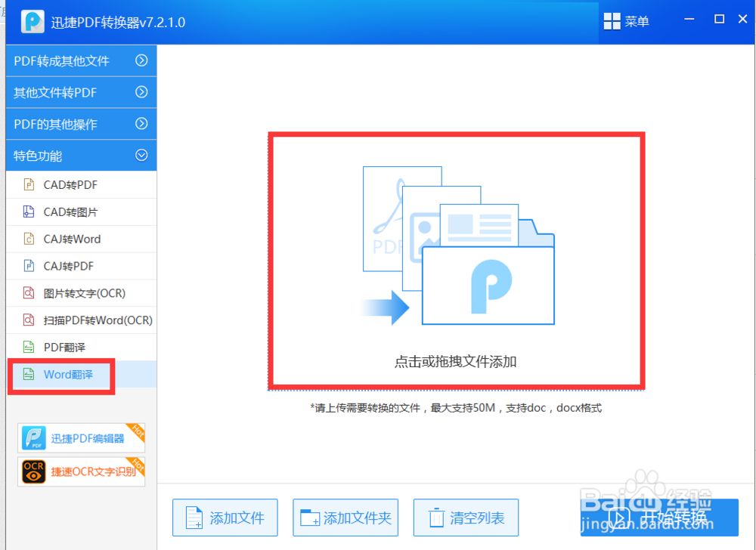Screen dimensions: 756x550
Task: Open the 菜单 grid icon
Action: point(612,21)
